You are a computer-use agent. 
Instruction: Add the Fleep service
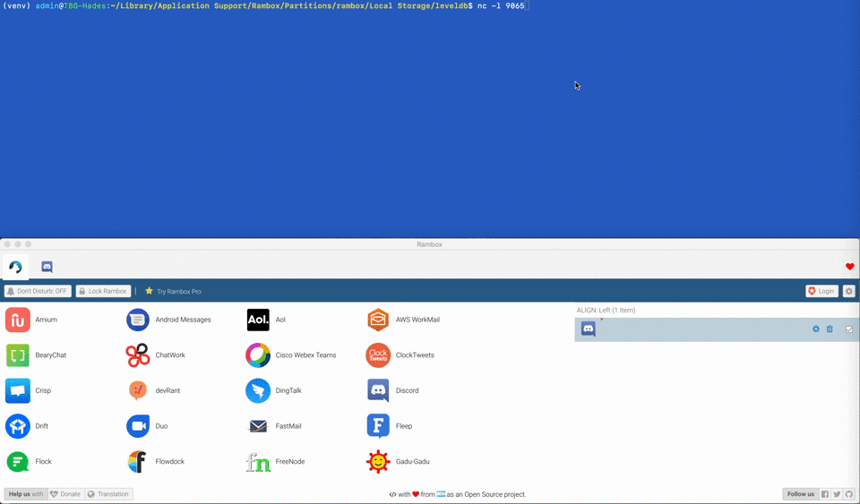[x=378, y=426]
